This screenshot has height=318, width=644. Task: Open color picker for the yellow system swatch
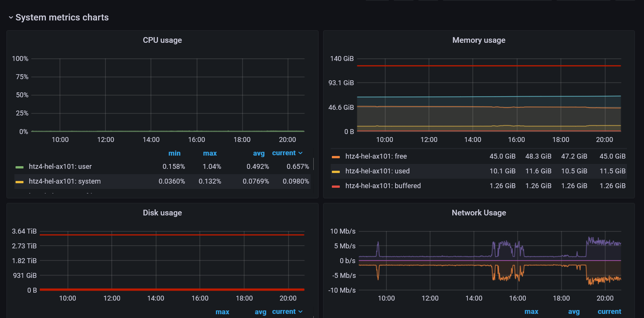pyautogui.click(x=19, y=182)
